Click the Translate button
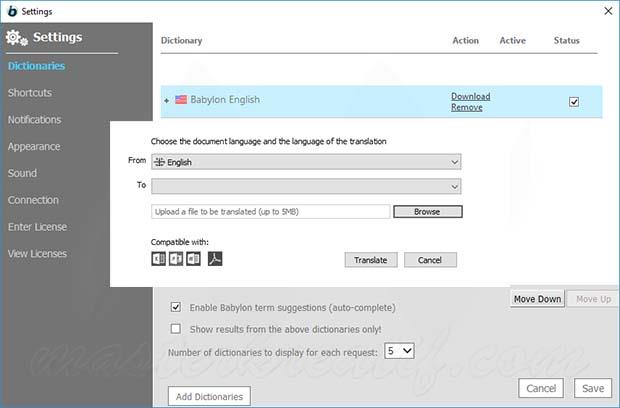Image resolution: width=620 pixels, height=408 pixels. coord(371,260)
